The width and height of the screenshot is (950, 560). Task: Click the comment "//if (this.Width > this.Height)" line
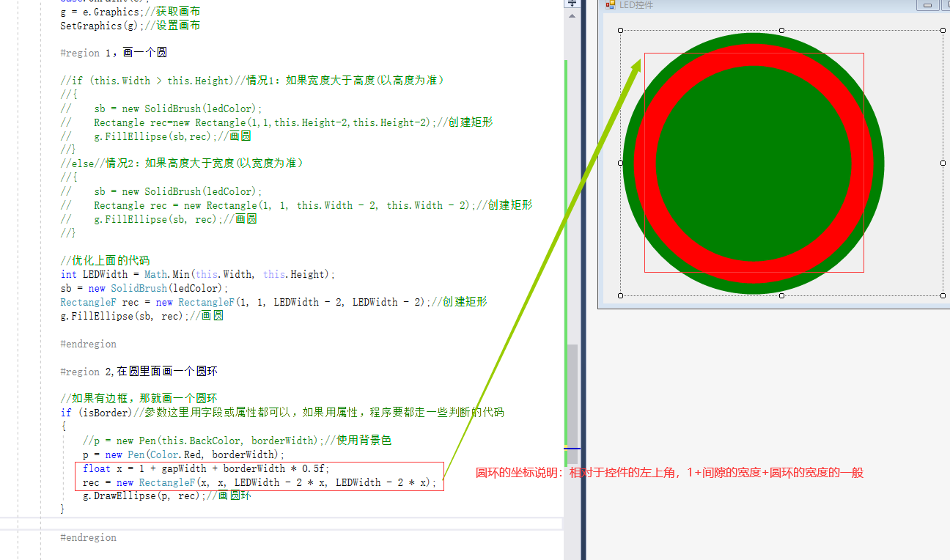[x=253, y=81]
